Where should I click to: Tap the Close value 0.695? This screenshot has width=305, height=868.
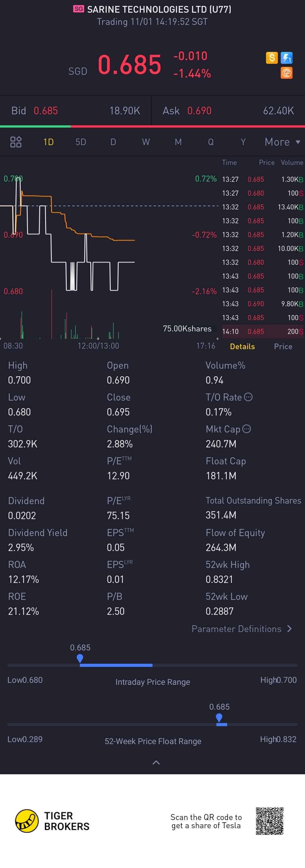click(x=118, y=412)
